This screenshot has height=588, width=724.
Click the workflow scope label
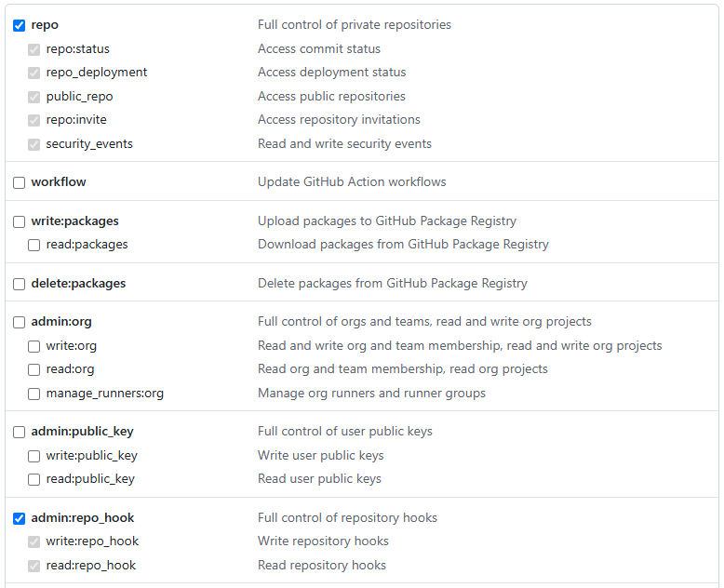[59, 181]
